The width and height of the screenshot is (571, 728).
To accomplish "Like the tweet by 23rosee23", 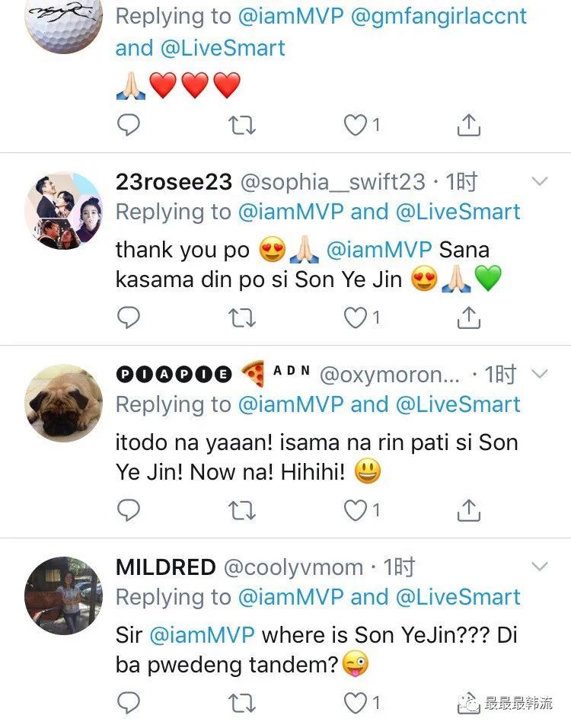I will tap(356, 317).
